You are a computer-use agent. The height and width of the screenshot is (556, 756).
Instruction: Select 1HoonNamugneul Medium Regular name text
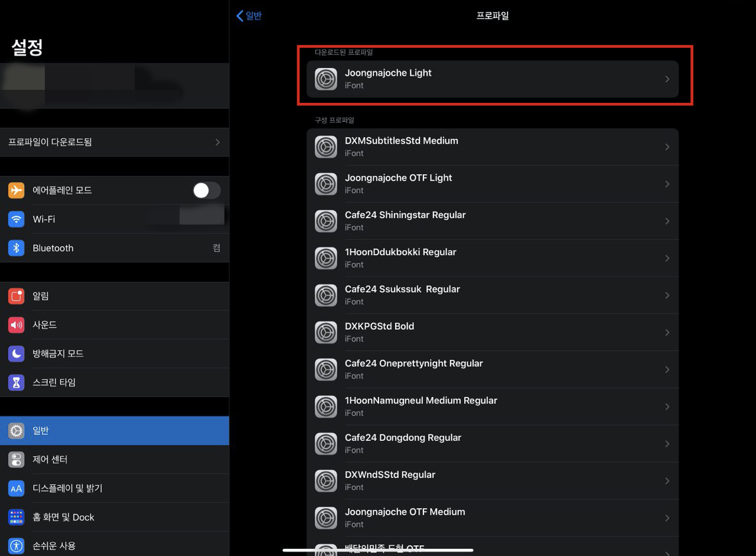click(421, 401)
